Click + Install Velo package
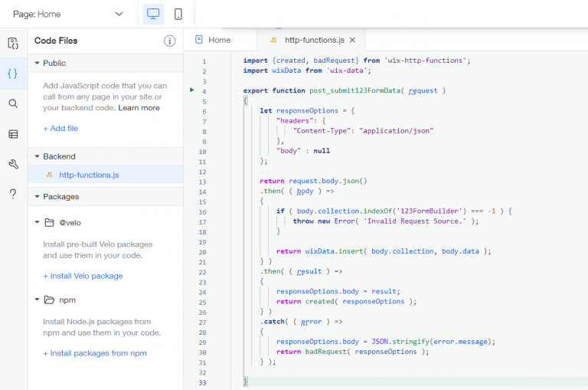Image resolution: width=588 pixels, height=390 pixels. [x=83, y=276]
